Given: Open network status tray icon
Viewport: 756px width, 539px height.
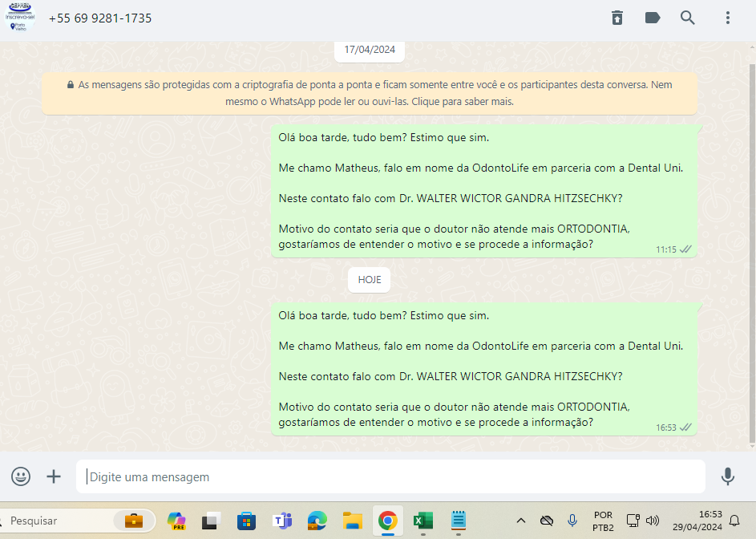Looking at the screenshot, I should (x=633, y=521).
